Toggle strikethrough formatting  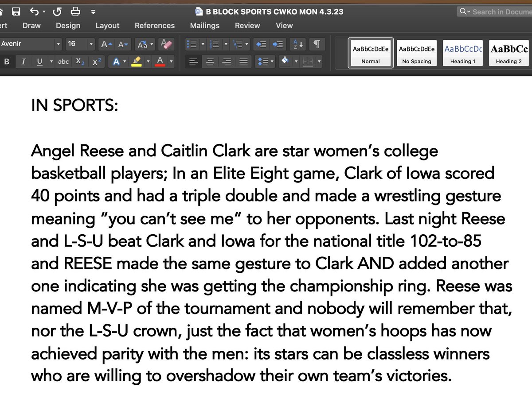click(x=63, y=62)
